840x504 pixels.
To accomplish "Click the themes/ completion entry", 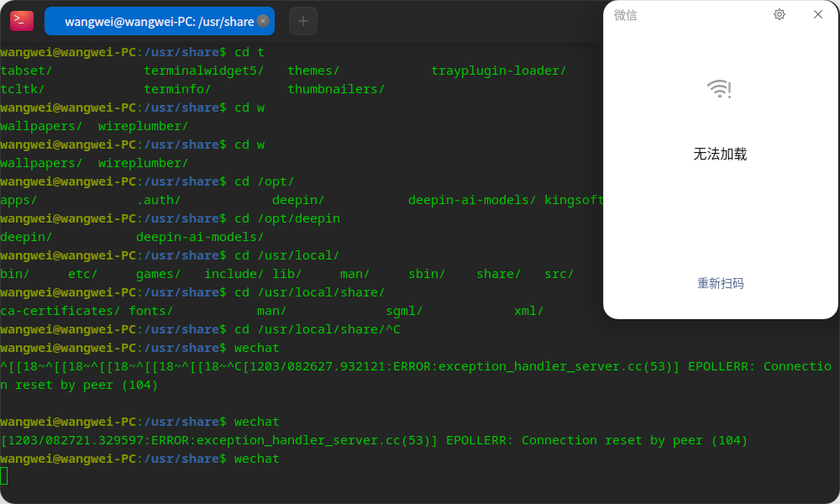I will pyautogui.click(x=313, y=71).
